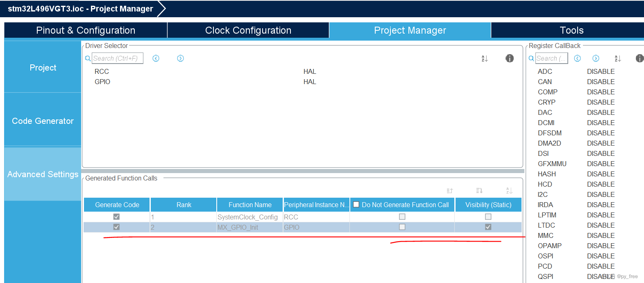Go to previous result in Register CallBack
This screenshot has height=283, width=644.
coord(577,58)
